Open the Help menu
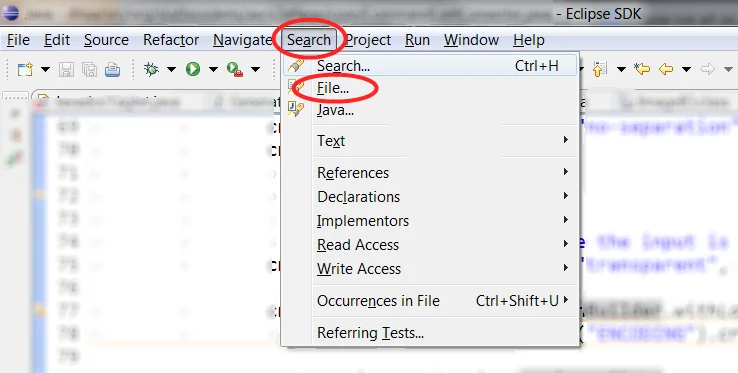Viewport: 738px width, 373px height. click(x=529, y=40)
